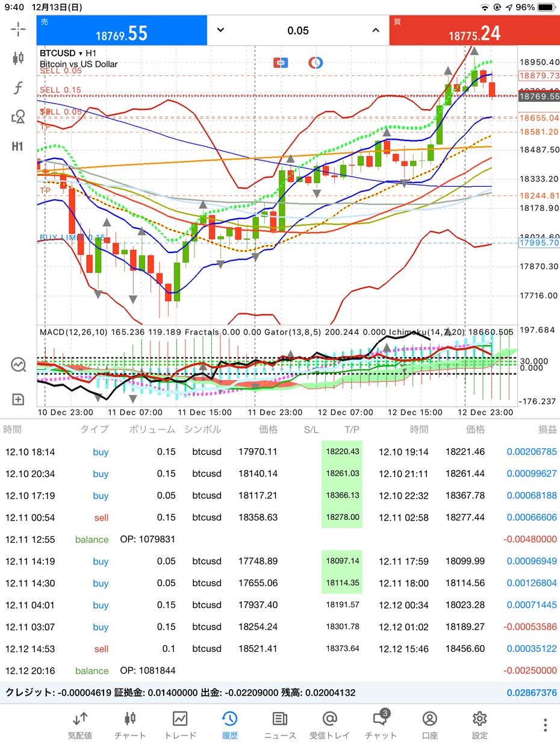Switch to the チャート tab
Screen dimensions: 560x747
point(130,725)
